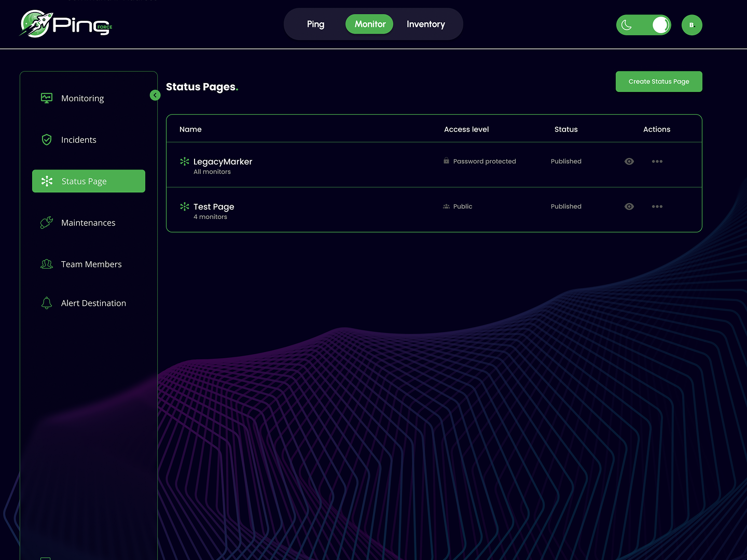747x560 pixels.
Task: View the LegacyMarker page via eye icon
Action: click(629, 161)
